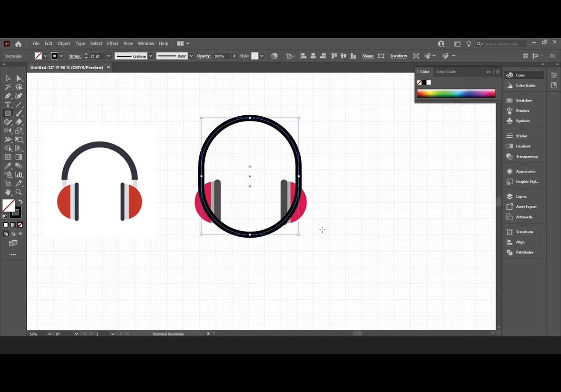561x392 pixels.
Task: Choose the Mesh tool
Action: [8, 157]
